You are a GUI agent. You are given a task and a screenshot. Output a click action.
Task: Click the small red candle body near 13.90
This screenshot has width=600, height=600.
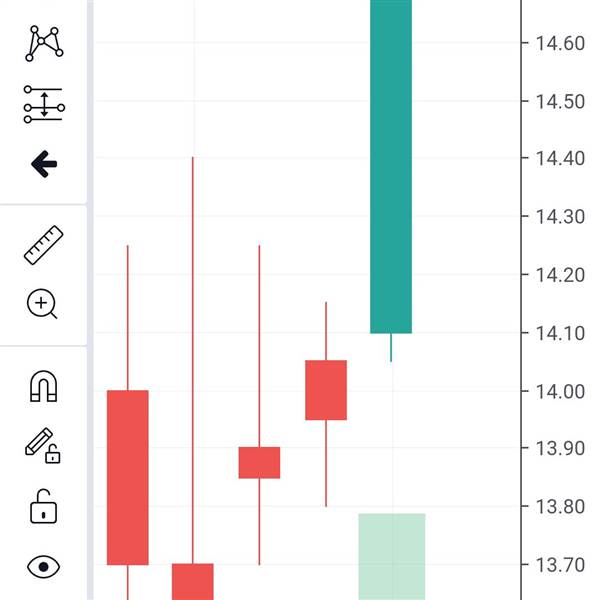[259, 463]
